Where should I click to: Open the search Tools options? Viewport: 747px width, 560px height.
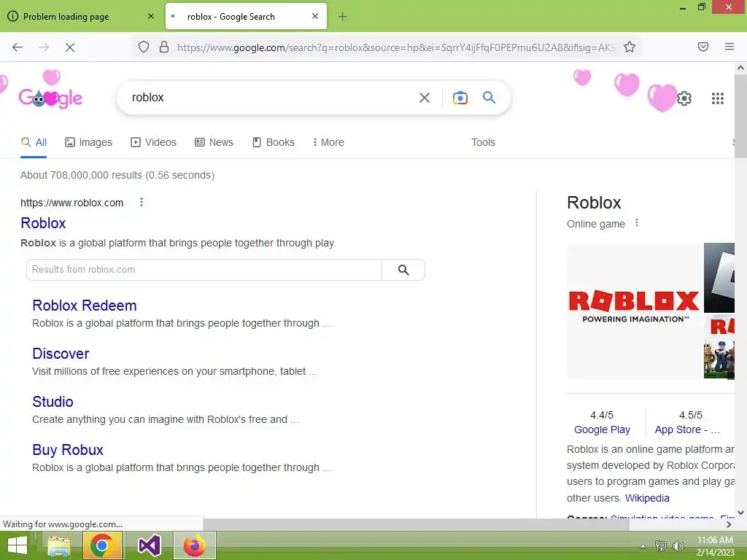click(x=483, y=142)
